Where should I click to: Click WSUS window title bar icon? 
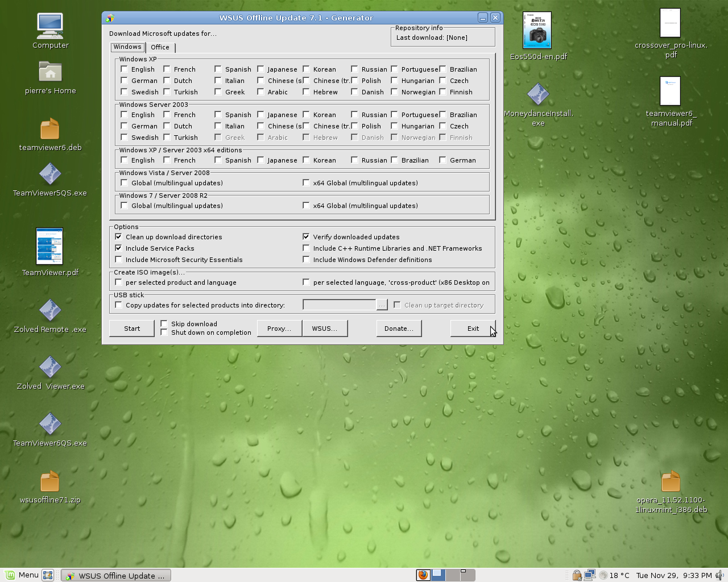pos(110,18)
